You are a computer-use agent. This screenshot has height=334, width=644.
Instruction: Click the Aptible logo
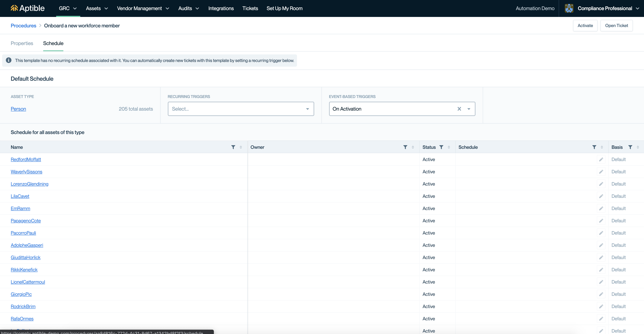pyautogui.click(x=28, y=8)
